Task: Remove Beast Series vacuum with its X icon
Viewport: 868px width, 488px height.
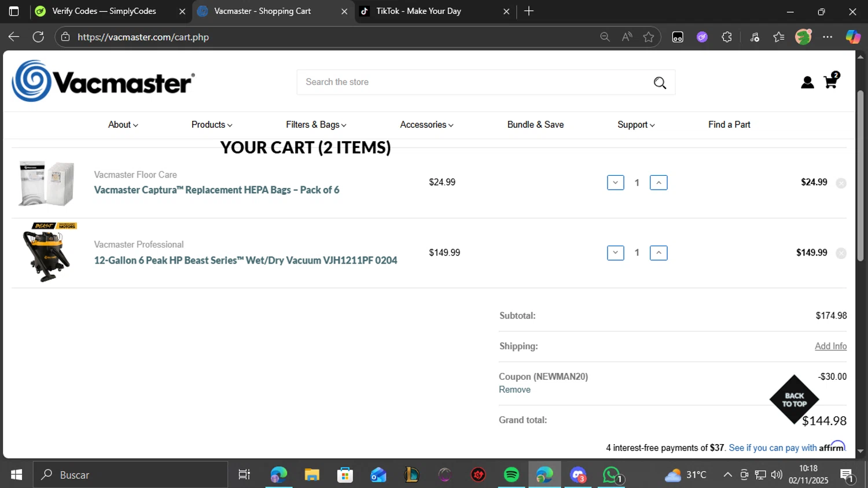Action: 841,253
